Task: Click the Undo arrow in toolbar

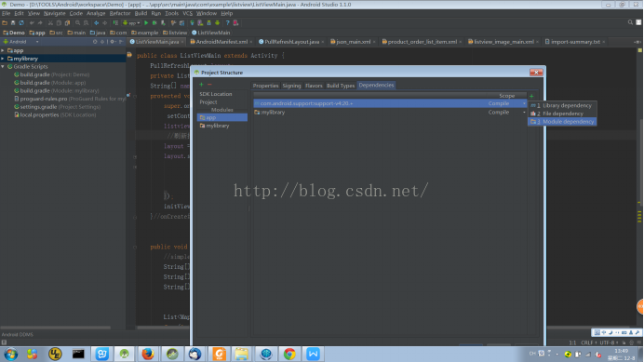Action: (32, 23)
